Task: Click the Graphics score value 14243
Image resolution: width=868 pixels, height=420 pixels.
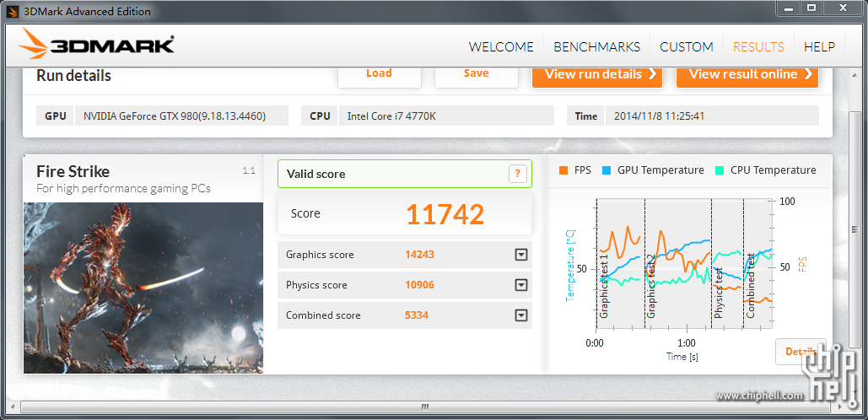Action: (x=419, y=255)
